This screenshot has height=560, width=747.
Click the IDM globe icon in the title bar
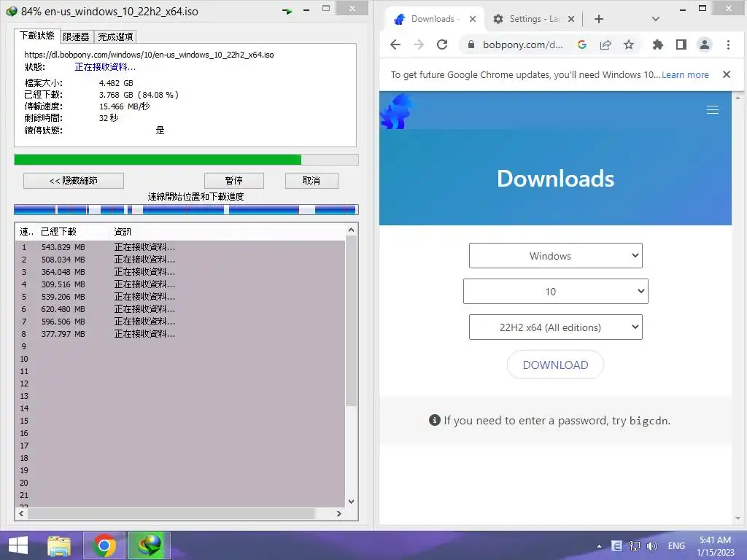point(12,11)
